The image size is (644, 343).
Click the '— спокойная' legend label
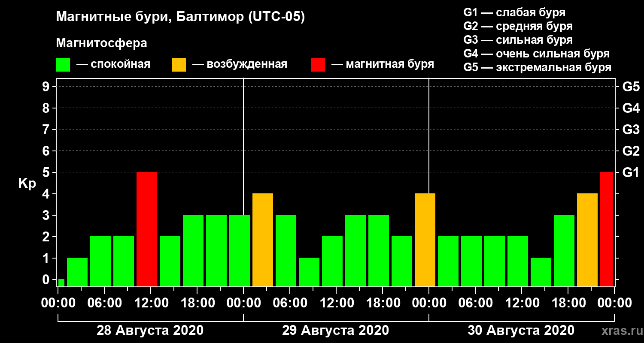click(x=113, y=65)
